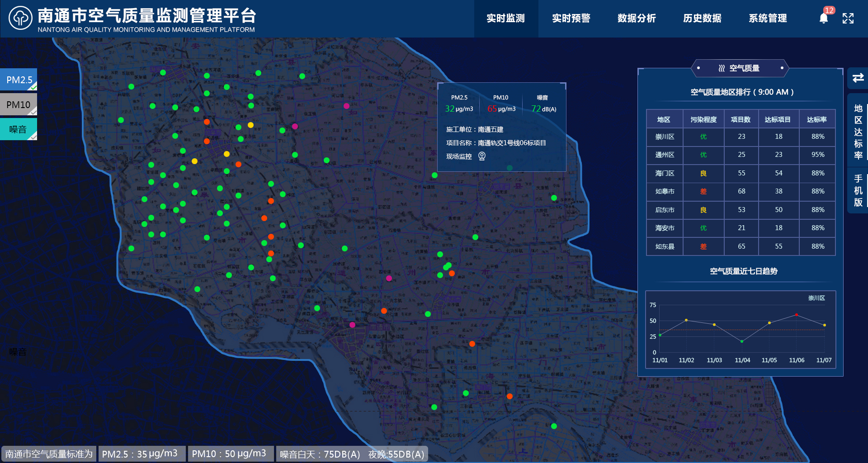The height and width of the screenshot is (463, 868).
Task: Expand the 地区达标率 side panel
Action: click(x=858, y=132)
